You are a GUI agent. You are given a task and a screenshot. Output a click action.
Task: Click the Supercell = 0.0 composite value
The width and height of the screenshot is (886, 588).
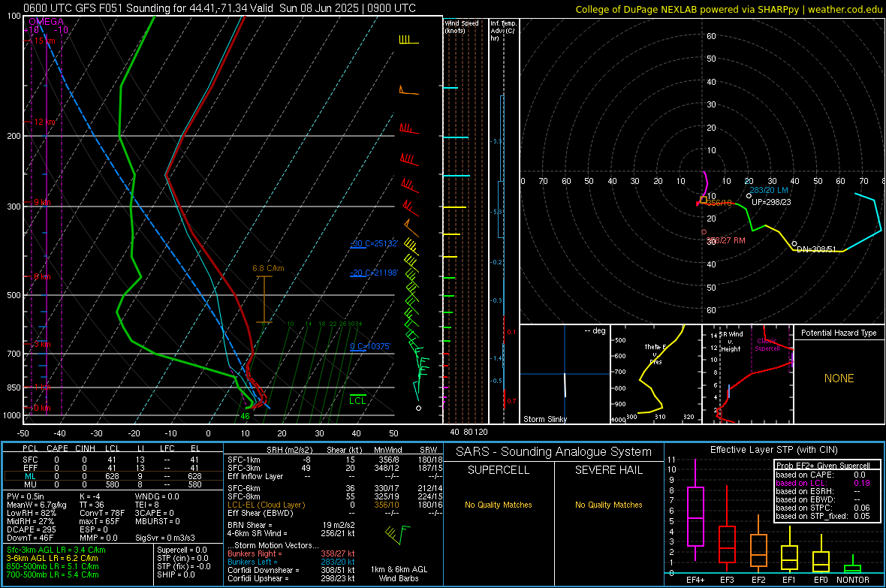coord(182,550)
